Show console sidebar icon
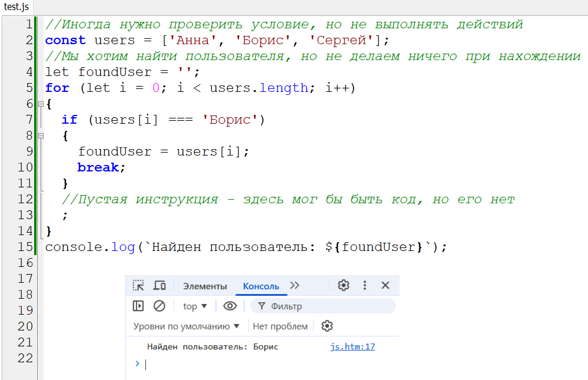Image resolution: width=588 pixels, height=380 pixels. tap(138, 306)
